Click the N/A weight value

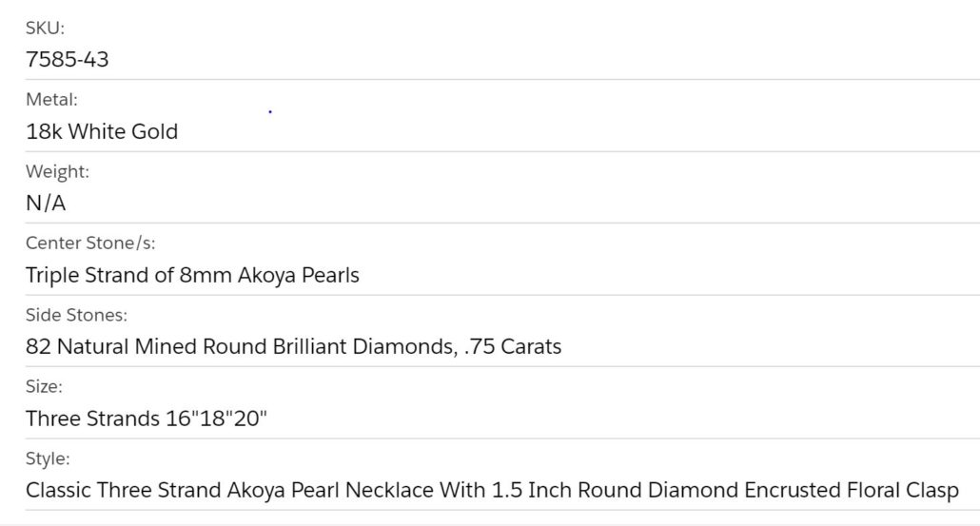click(46, 204)
